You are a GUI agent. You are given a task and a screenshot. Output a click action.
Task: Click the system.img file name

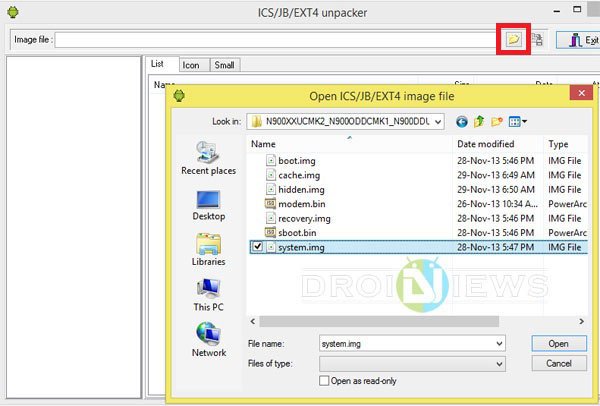[301, 248]
